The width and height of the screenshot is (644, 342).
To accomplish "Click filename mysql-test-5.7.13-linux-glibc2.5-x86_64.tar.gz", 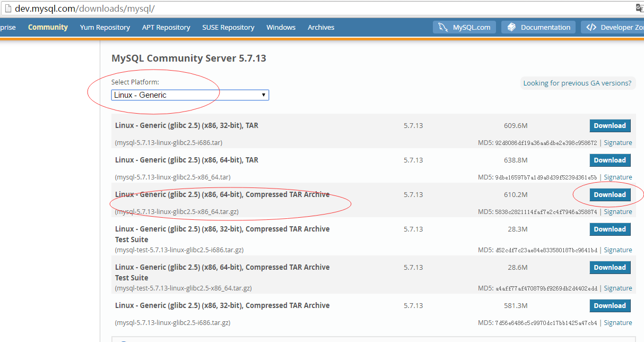I will pyautogui.click(x=184, y=288).
